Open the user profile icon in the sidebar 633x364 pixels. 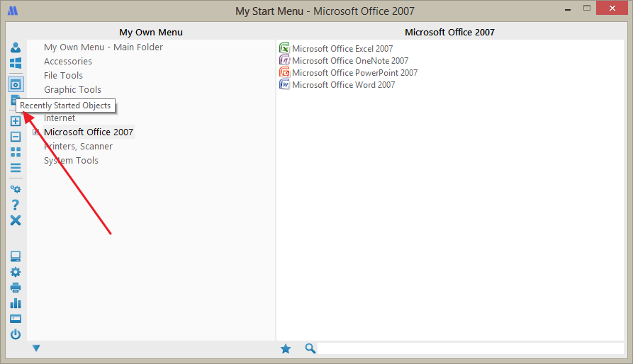pos(16,47)
